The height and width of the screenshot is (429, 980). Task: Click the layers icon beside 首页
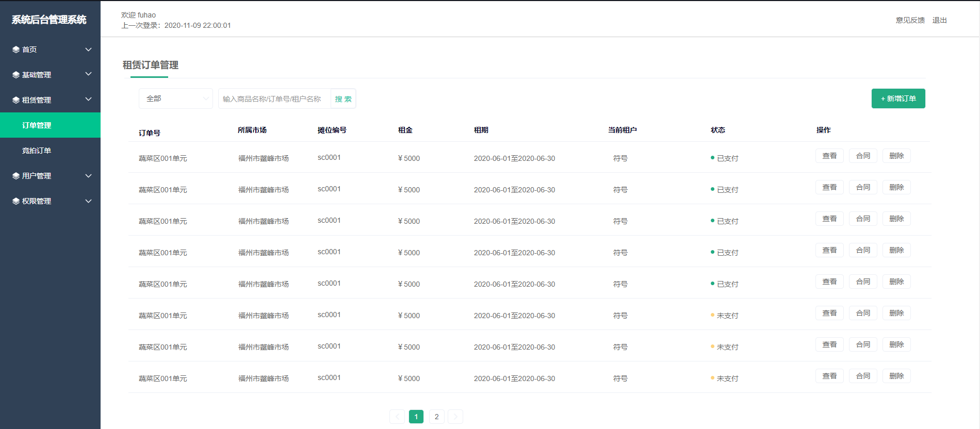pos(16,49)
